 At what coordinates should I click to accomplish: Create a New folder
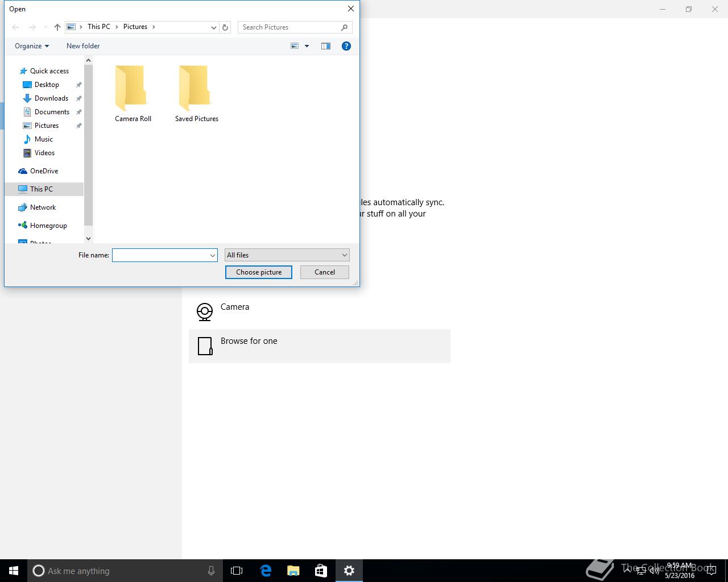(x=83, y=46)
